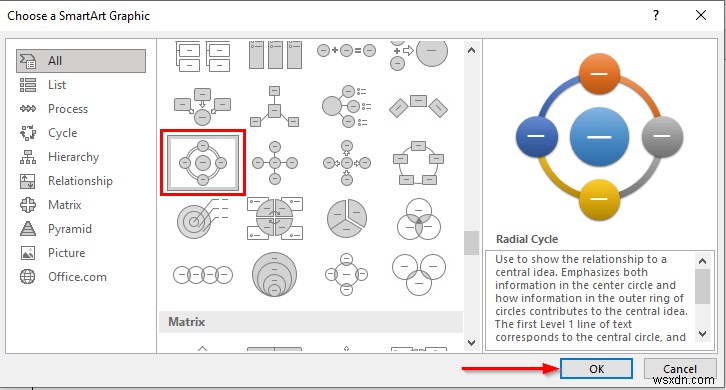
Task: Click the Hierarchy org-chart icon
Action: tap(28, 157)
